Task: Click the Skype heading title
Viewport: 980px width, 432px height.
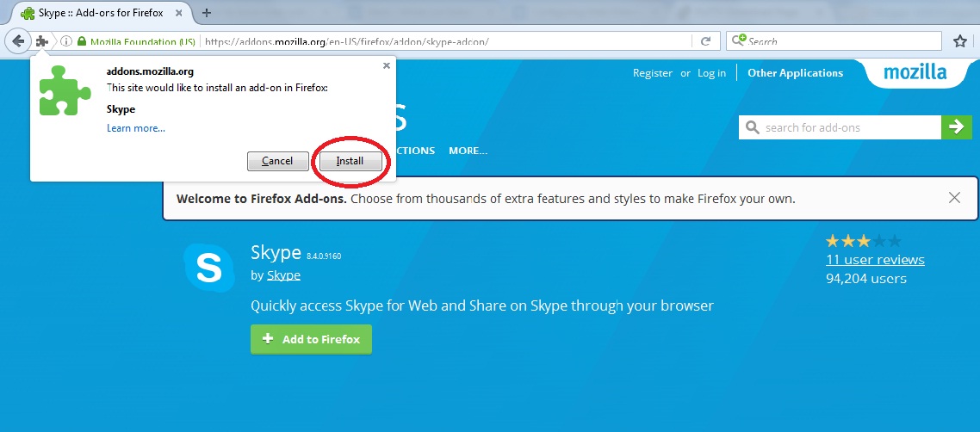Action: coord(276,252)
